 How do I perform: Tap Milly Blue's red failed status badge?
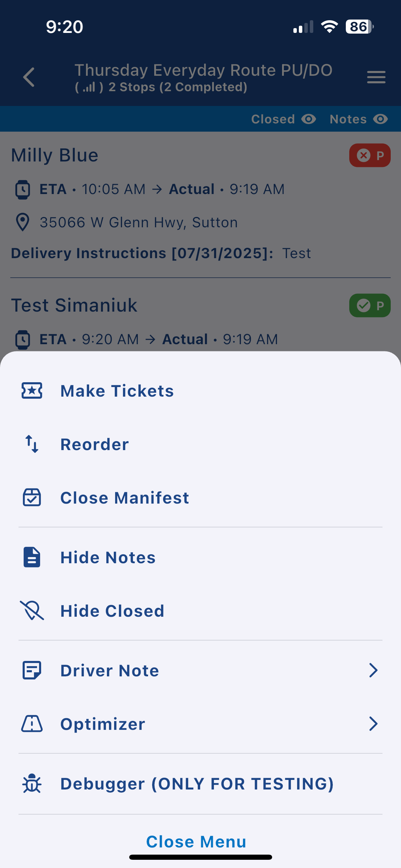click(x=370, y=155)
